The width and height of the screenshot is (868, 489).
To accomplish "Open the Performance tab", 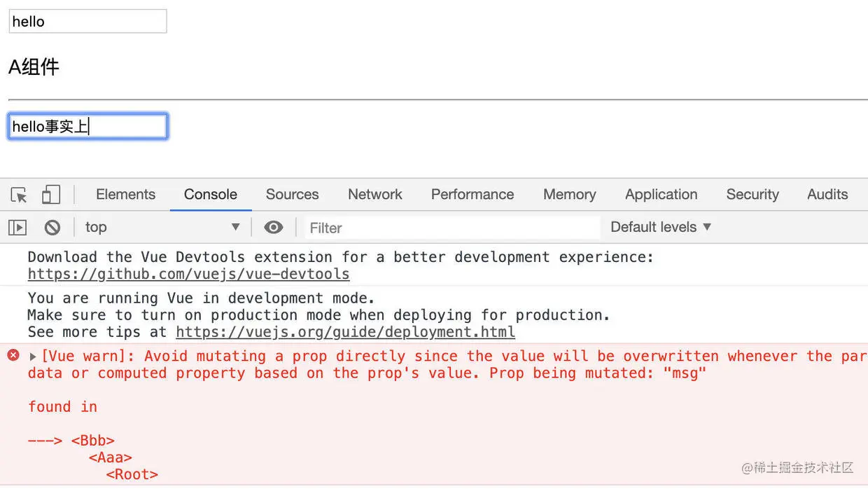I will tap(472, 195).
